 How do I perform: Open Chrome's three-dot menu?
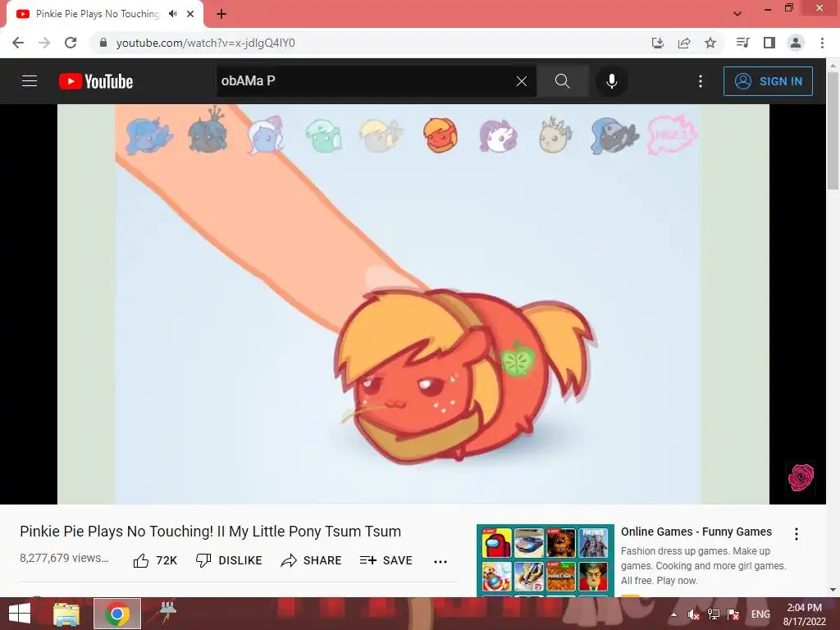(x=822, y=43)
